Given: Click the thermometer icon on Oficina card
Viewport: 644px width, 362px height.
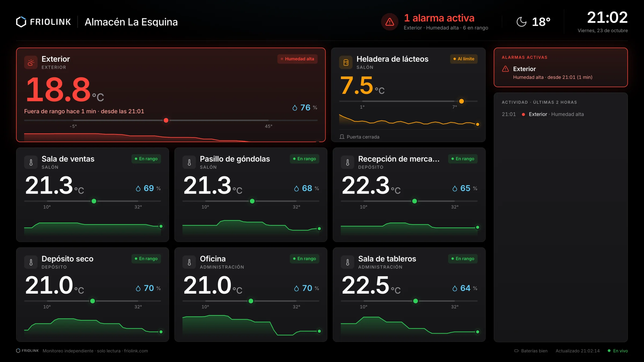Looking at the screenshot, I should coord(189,262).
